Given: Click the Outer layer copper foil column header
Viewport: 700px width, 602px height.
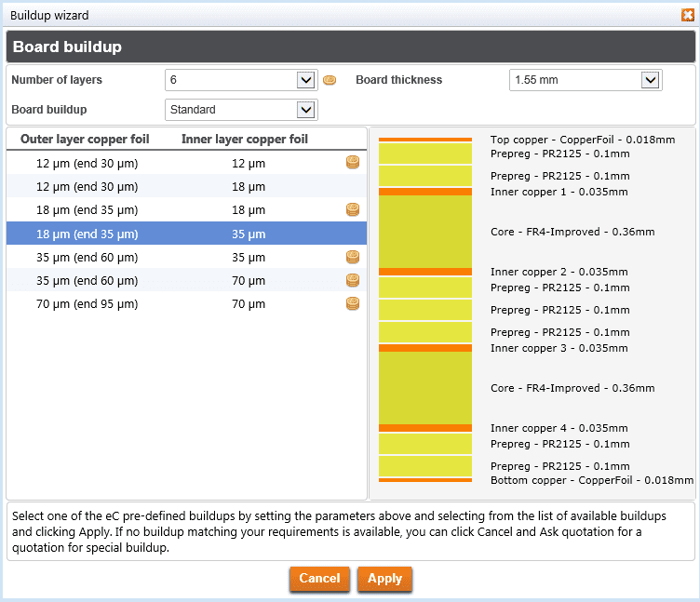Looking at the screenshot, I should tap(85, 140).
